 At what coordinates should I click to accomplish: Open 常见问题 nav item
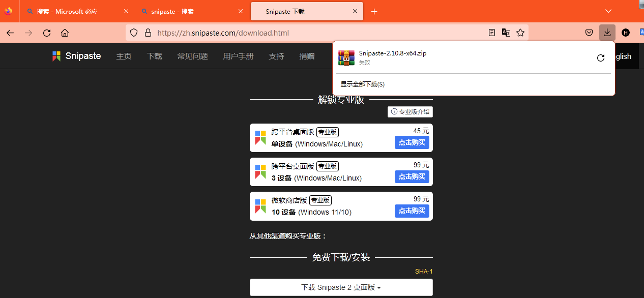click(x=192, y=56)
